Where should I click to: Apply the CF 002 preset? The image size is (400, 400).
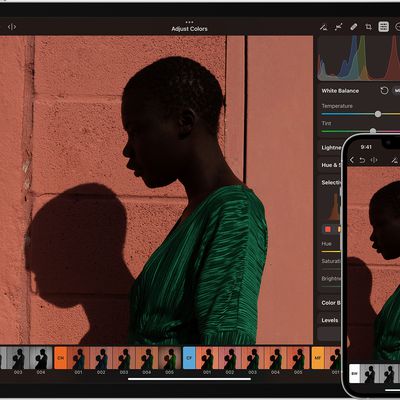[x=230, y=358]
